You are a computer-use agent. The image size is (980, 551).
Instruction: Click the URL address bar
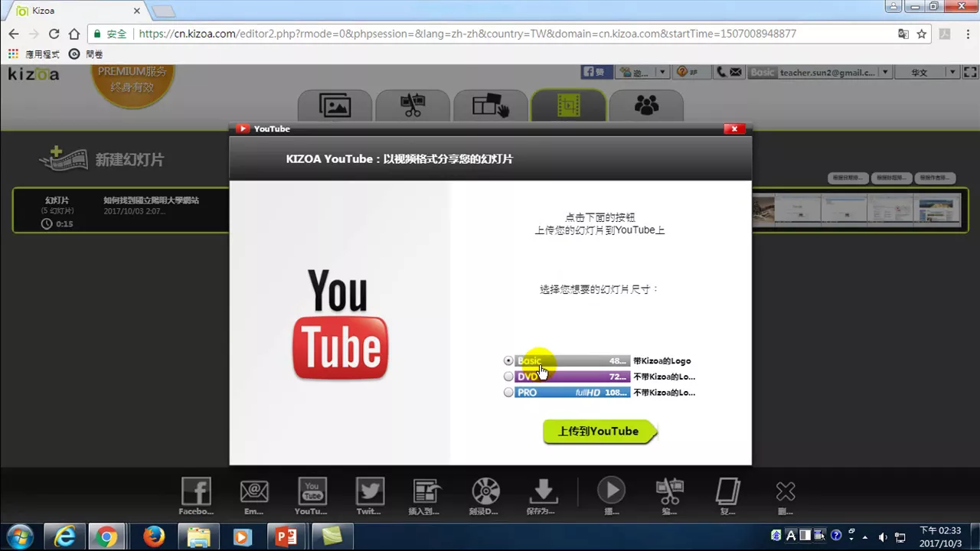[x=490, y=34]
